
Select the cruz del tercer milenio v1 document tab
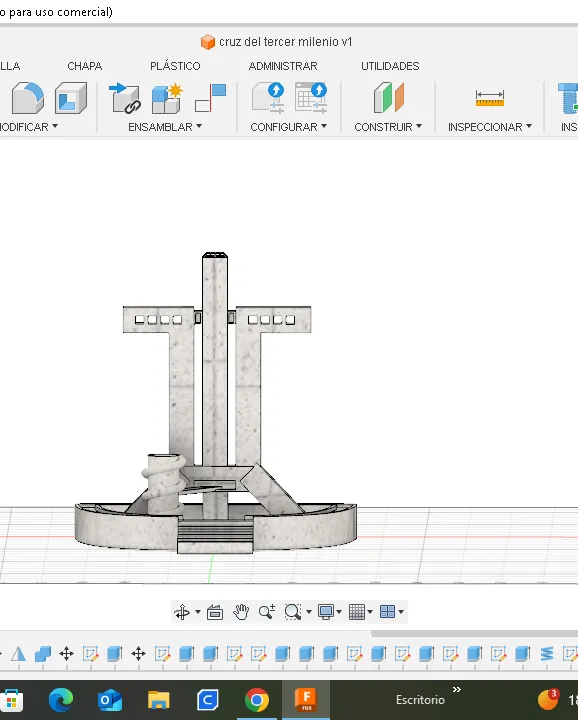click(276, 42)
